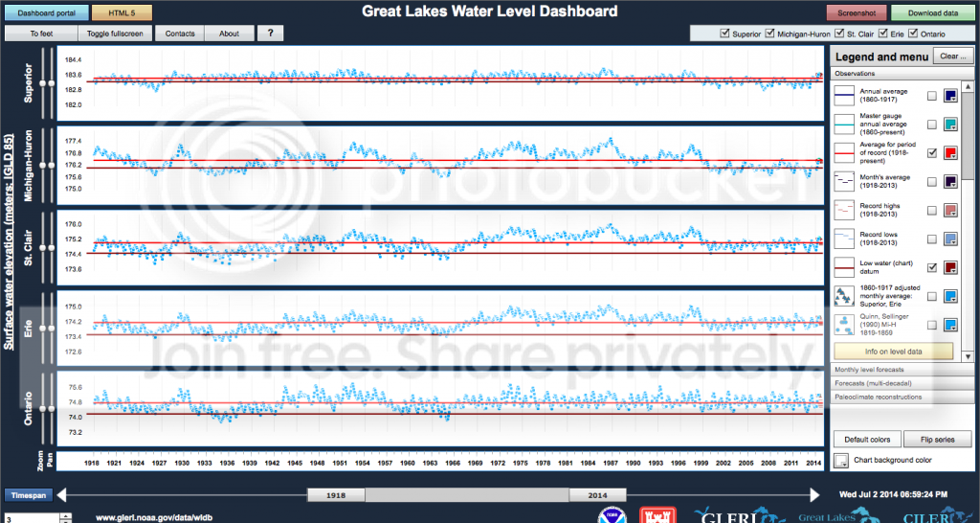Uncheck the Superior lake checkbox
Viewport: 980px width, 523px height.
tap(724, 34)
